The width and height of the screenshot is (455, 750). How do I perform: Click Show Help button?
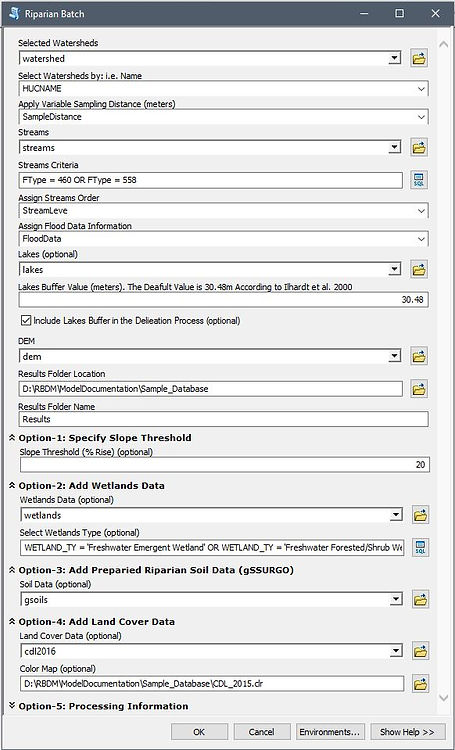(x=407, y=732)
